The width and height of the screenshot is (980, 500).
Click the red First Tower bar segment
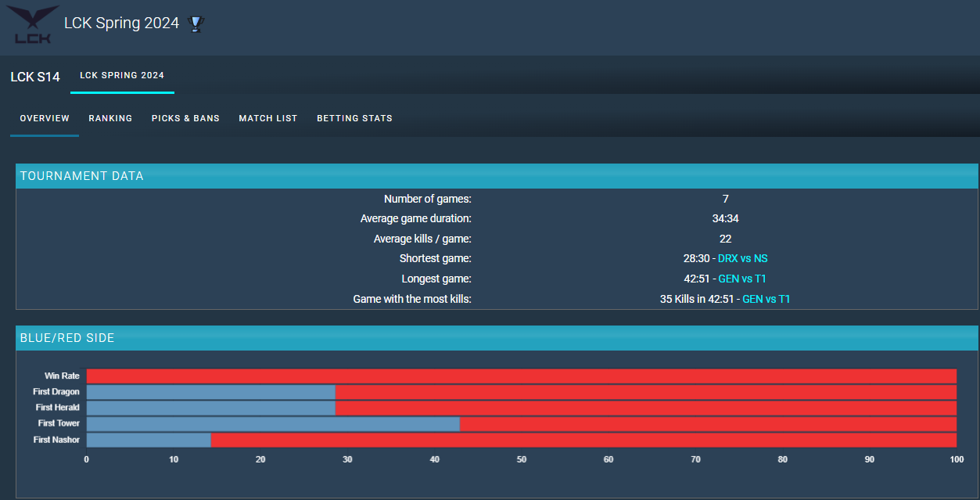(708, 424)
